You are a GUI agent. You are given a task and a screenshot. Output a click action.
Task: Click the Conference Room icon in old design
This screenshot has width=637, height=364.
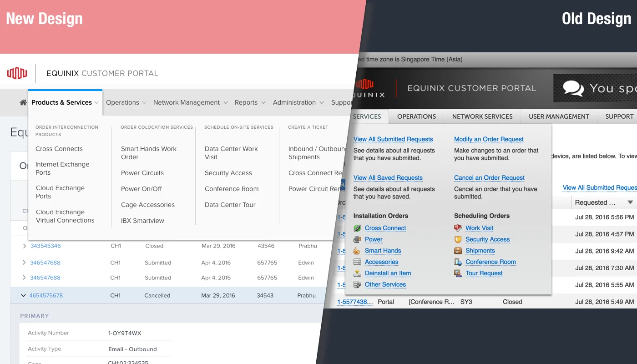point(458,262)
